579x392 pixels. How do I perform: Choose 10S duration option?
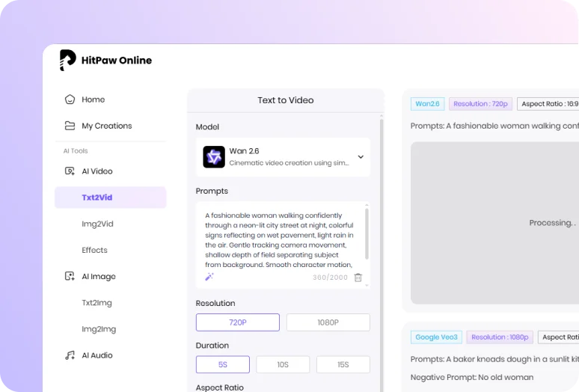click(283, 364)
